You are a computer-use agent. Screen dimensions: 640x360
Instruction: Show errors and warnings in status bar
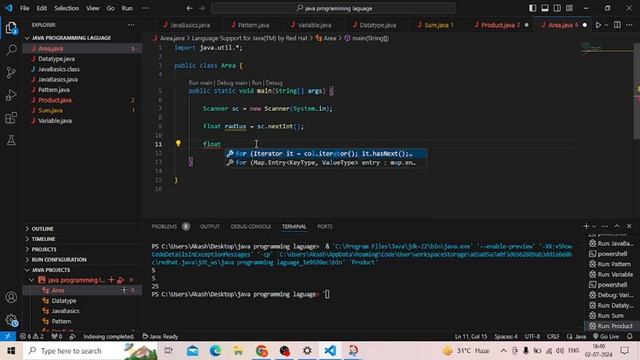pyautogui.click(x=31, y=336)
